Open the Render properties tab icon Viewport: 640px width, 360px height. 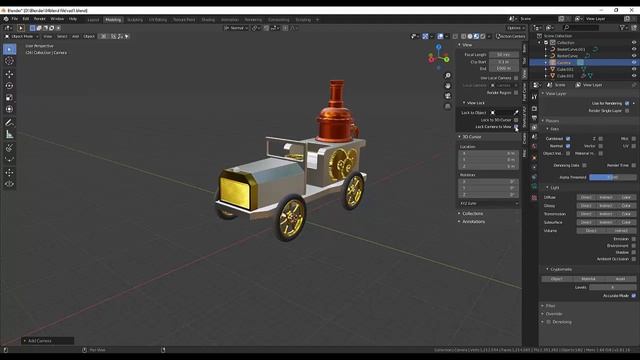(534, 109)
